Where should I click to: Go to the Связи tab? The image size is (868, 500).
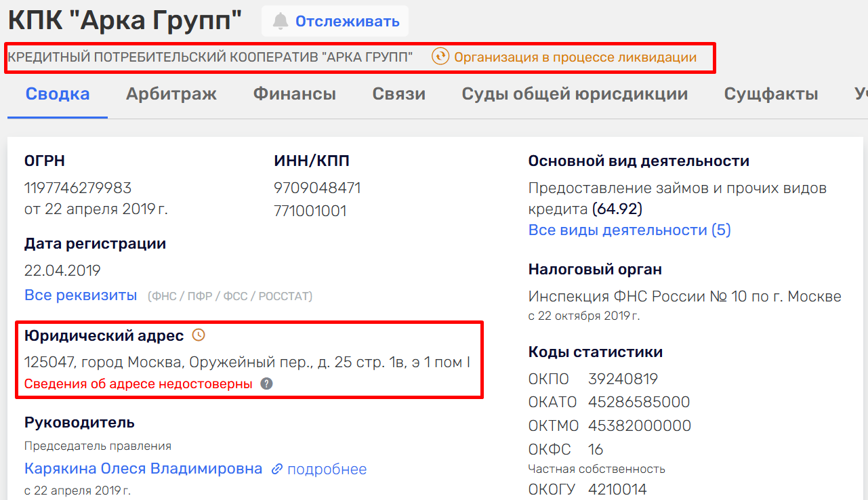tap(399, 94)
